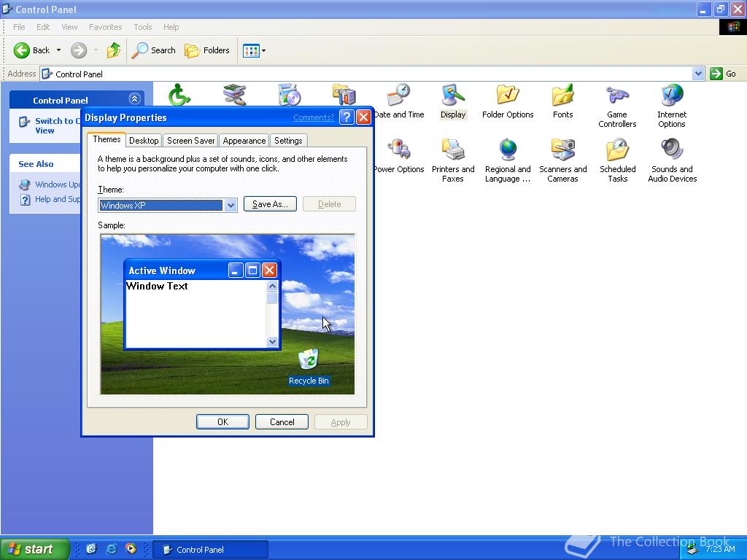This screenshot has width=747, height=560.
Task: Open the Favorites menu
Action: click(105, 27)
